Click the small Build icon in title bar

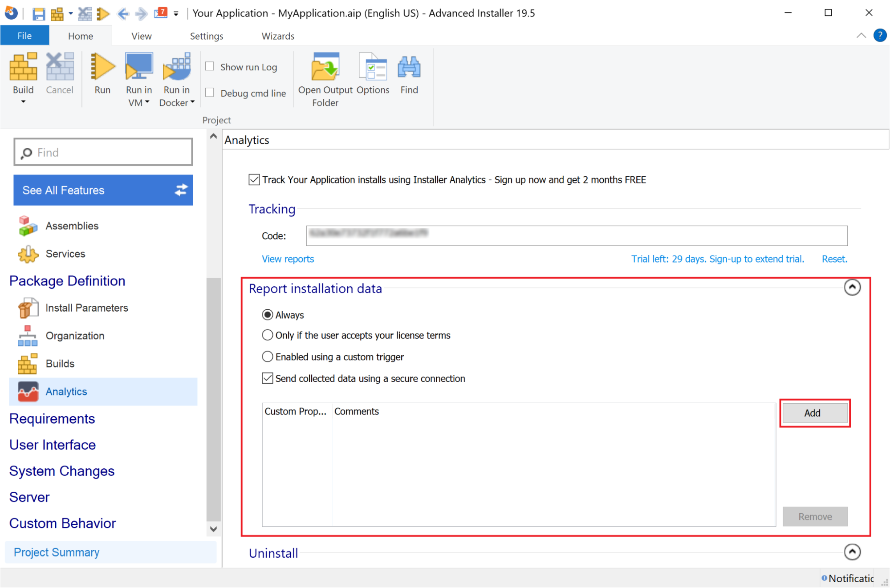coord(57,13)
